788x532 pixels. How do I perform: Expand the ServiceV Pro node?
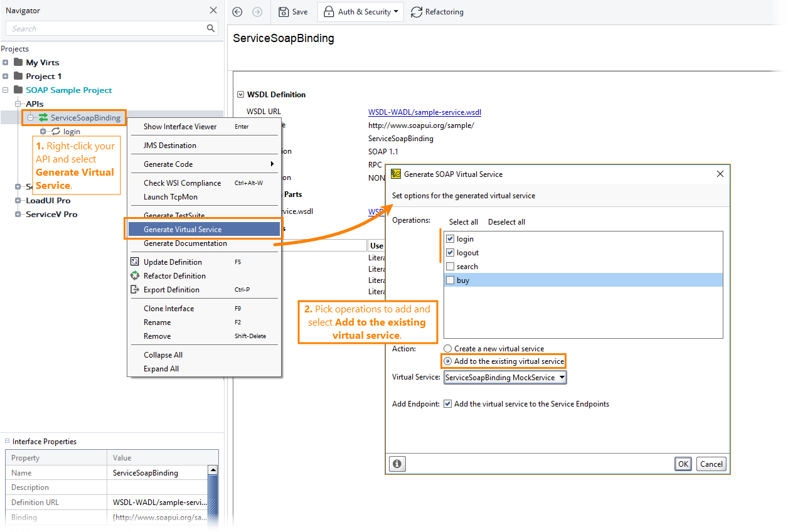[x=19, y=214]
